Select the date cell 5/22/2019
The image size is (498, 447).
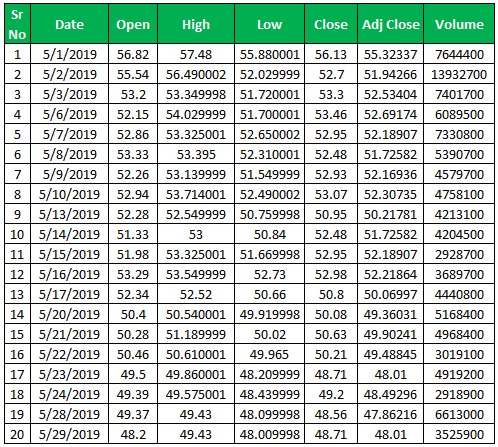(x=69, y=354)
